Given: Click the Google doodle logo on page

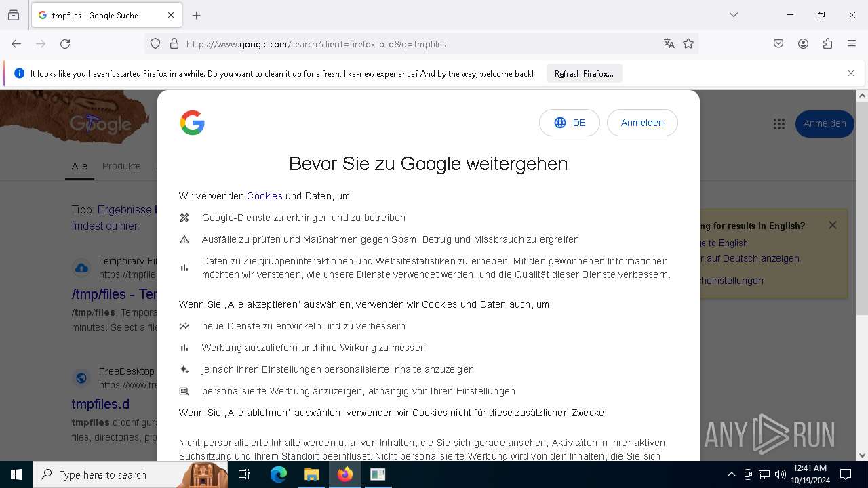Looking at the screenshot, I should coord(100,124).
